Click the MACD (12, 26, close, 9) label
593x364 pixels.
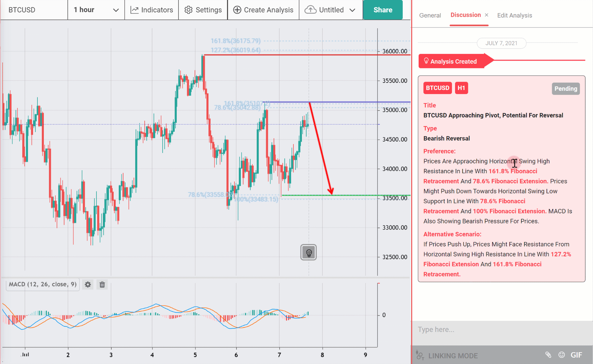(43, 284)
